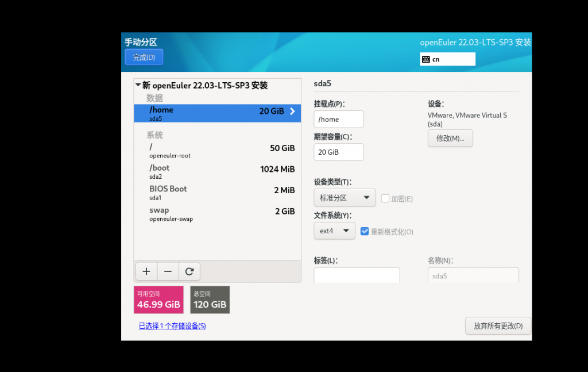This screenshot has width=588, height=372.
Task: Click the 修改(M)... modify device button
Action: click(450, 138)
